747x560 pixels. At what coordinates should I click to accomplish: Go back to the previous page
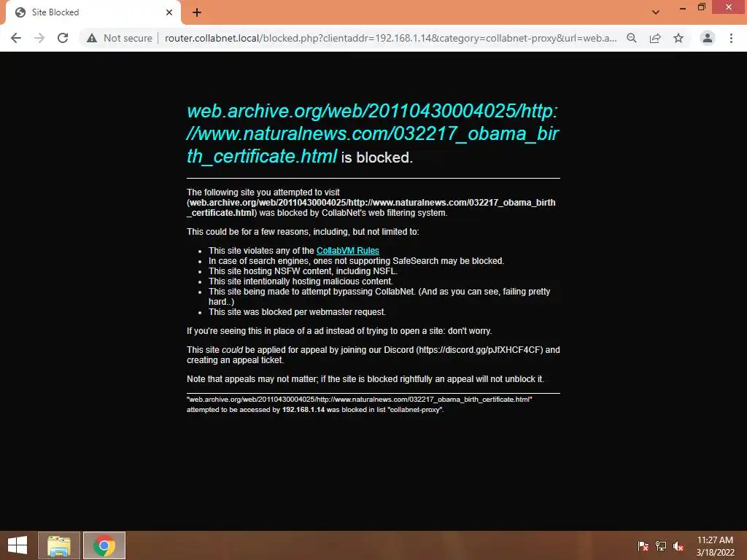(16, 38)
